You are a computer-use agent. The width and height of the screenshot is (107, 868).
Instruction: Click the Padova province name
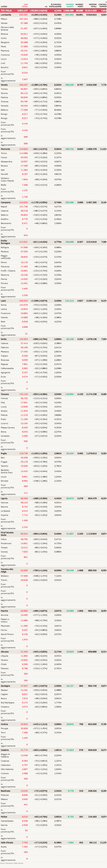click(x=4, y=97)
